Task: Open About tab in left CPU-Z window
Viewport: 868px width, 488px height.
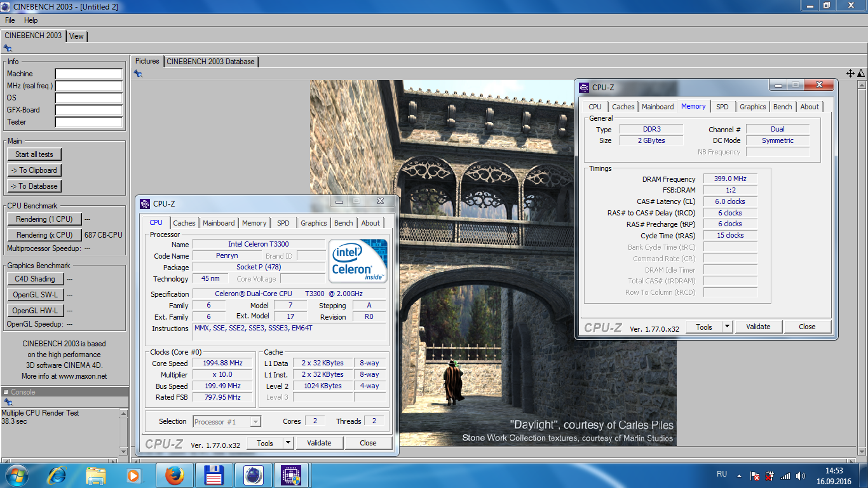Action: (370, 223)
